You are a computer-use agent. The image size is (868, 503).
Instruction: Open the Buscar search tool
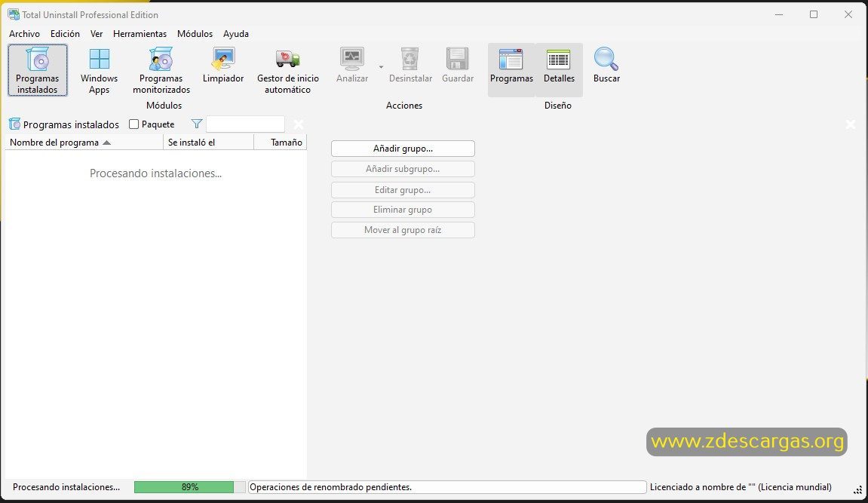[606, 66]
